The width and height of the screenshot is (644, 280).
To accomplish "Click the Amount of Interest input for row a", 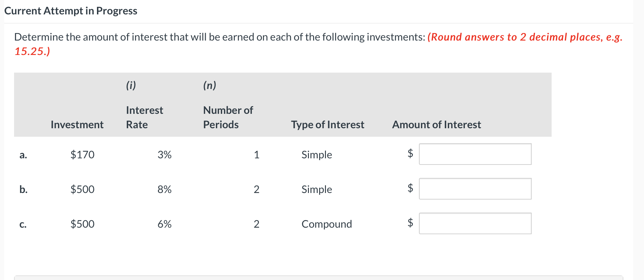I will (x=475, y=154).
